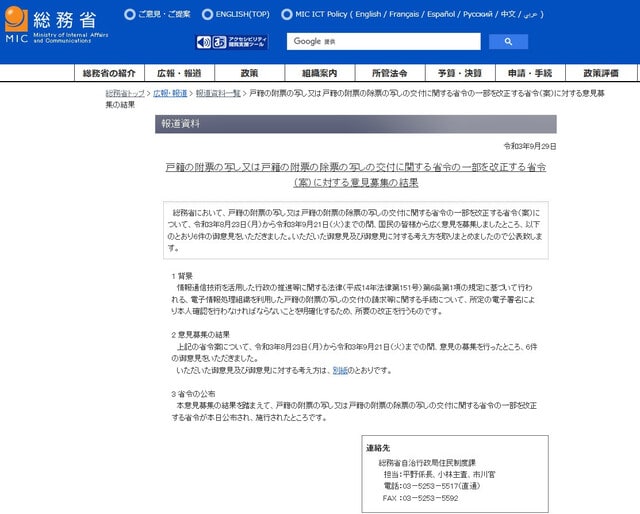Click the heading 2 意見募集の結果
Viewport: 640px width, 514px height.
[x=200, y=335]
